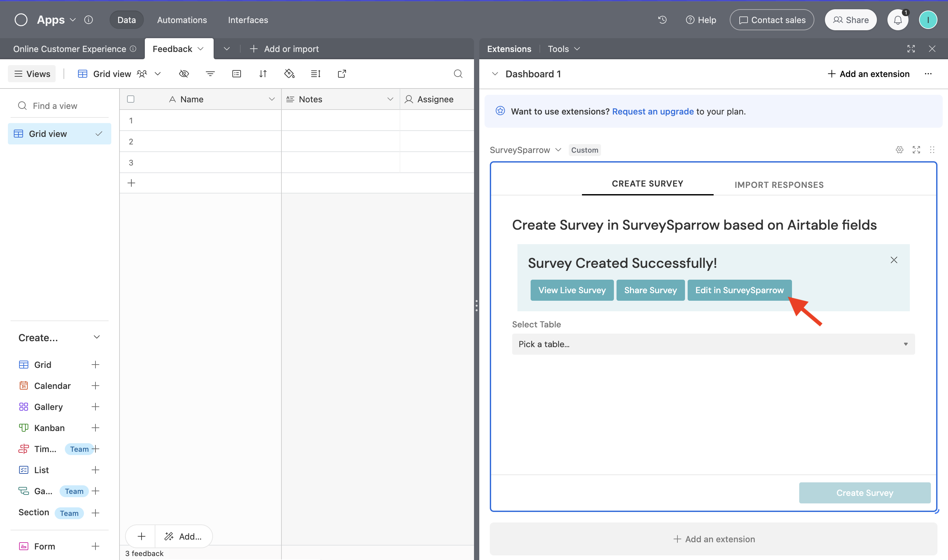Open the Automations tab
This screenshot has height=560, width=948.
(182, 20)
